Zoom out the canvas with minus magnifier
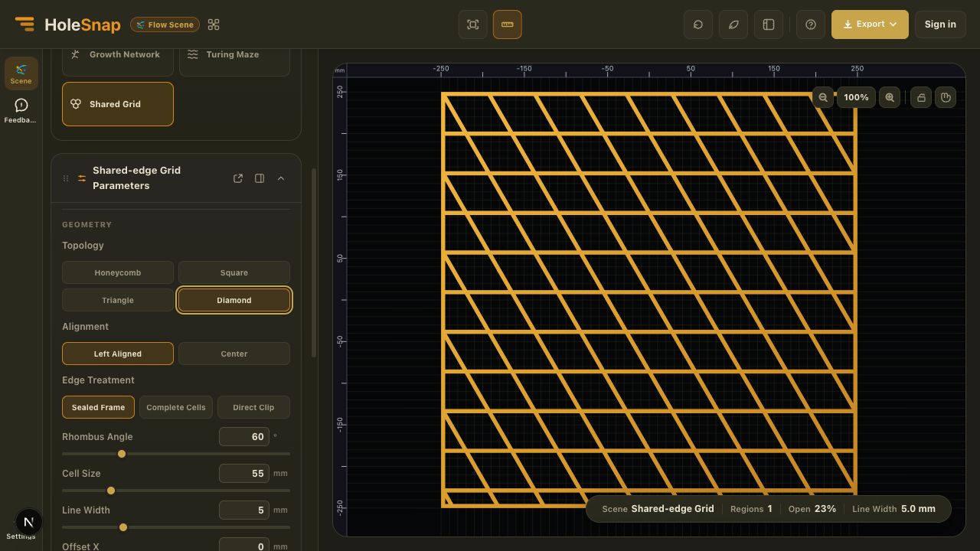The width and height of the screenshot is (980, 551). pyautogui.click(x=823, y=97)
